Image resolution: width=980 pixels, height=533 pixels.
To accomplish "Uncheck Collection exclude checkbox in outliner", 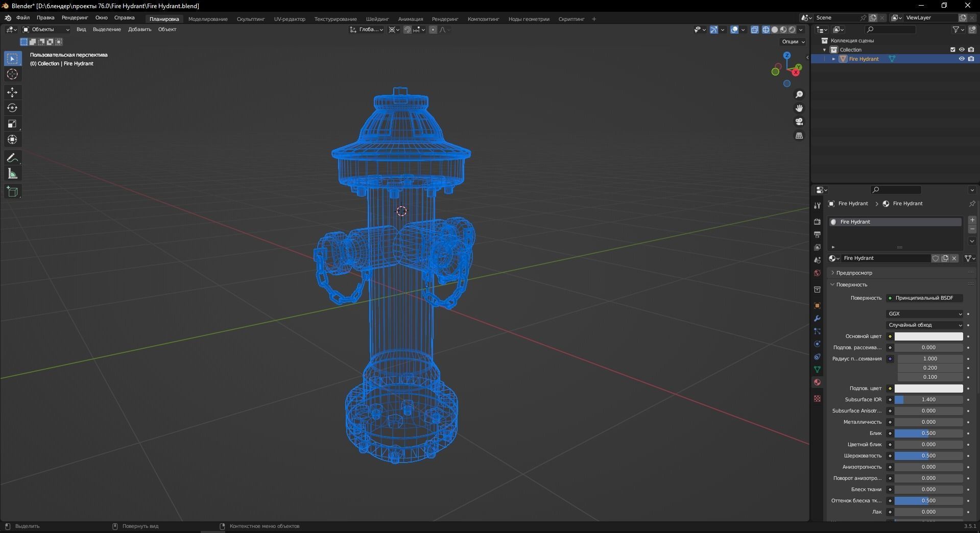I will pos(952,50).
